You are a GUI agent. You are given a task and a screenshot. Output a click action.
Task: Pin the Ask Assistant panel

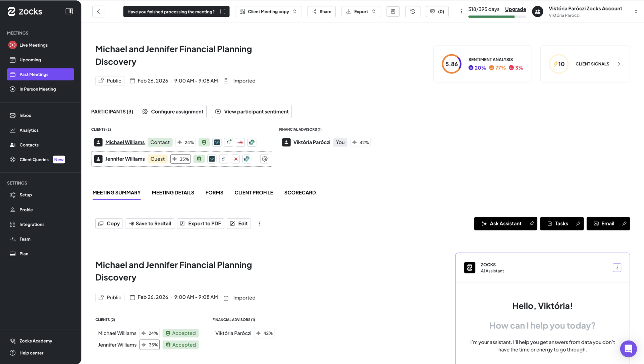tap(532, 224)
